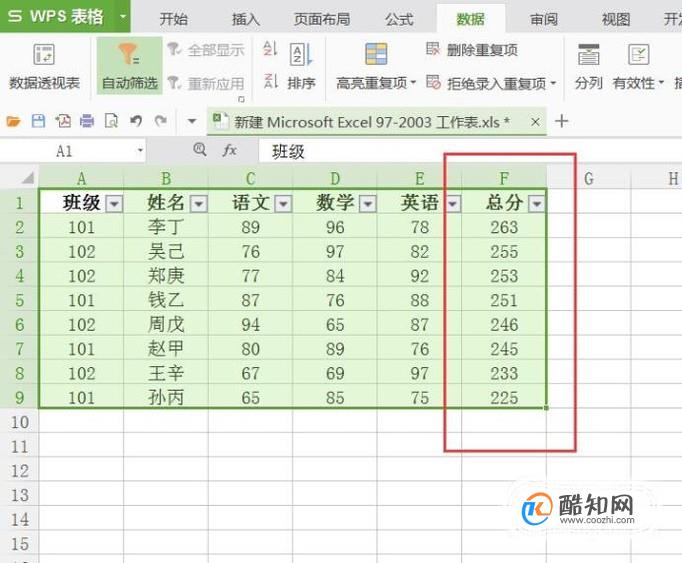Click 重新应用 to reapply filter
The height and width of the screenshot is (563, 682).
(206, 83)
